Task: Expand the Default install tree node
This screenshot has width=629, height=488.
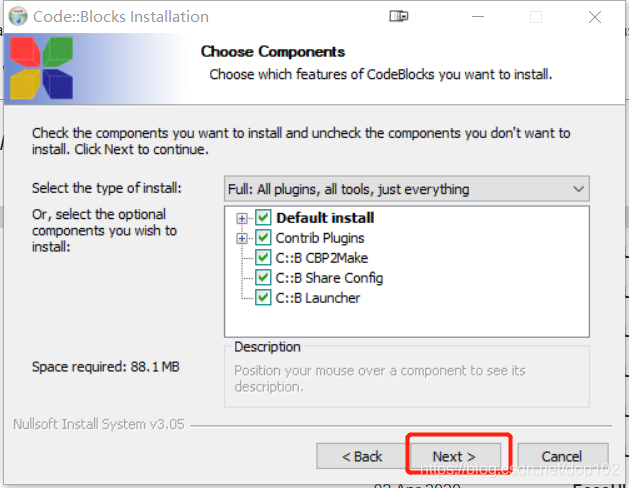Action: (242, 219)
